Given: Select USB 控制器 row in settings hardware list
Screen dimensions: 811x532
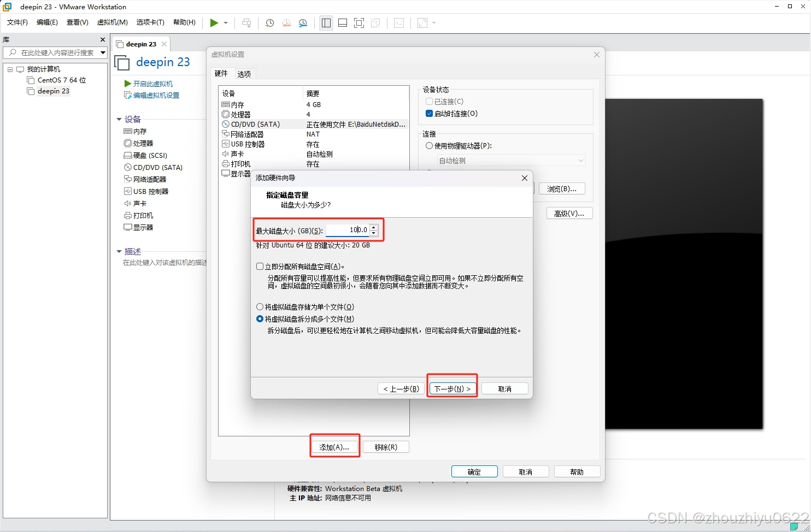Looking at the screenshot, I should pyautogui.click(x=314, y=144).
